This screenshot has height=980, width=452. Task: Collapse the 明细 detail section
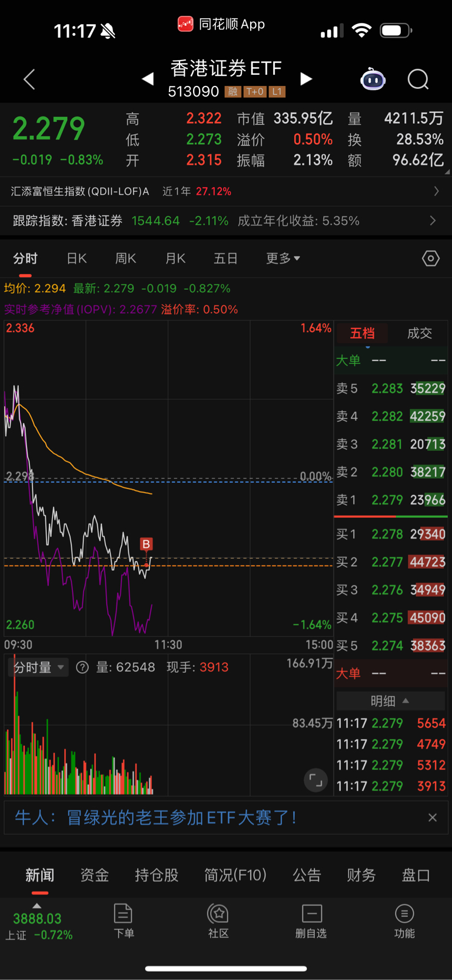tap(390, 700)
